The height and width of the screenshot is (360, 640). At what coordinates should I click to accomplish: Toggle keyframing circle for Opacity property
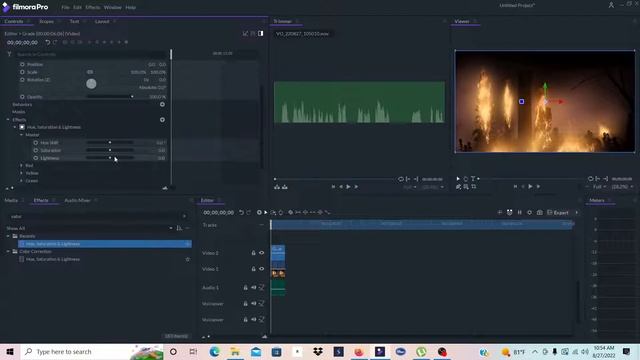pyautogui.click(x=22, y=97)
